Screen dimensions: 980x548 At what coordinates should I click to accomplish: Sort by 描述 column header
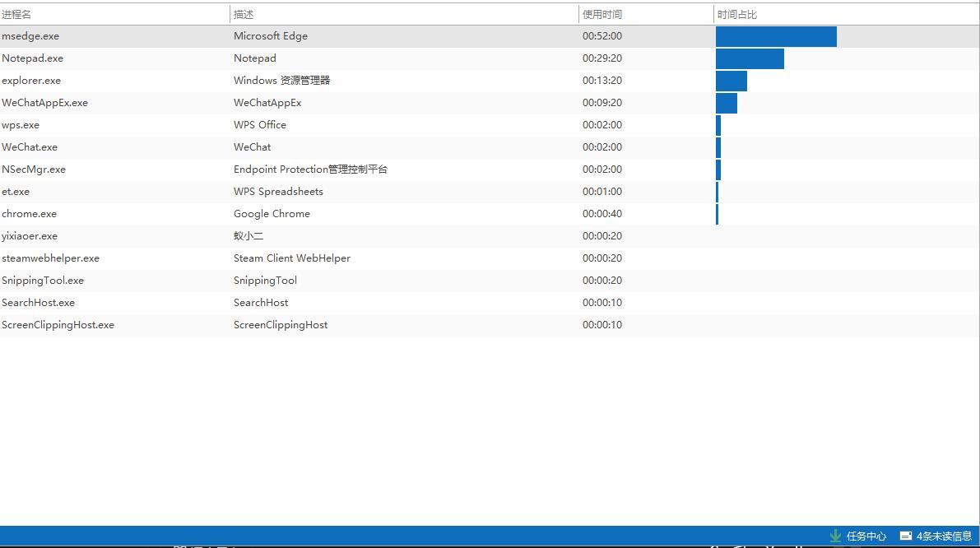244,15
